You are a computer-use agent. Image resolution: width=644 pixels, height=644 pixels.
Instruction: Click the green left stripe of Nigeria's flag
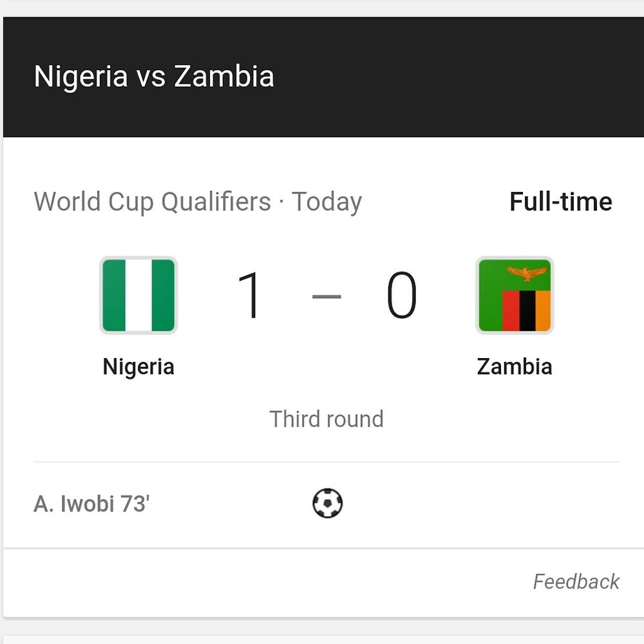point(114,295)
